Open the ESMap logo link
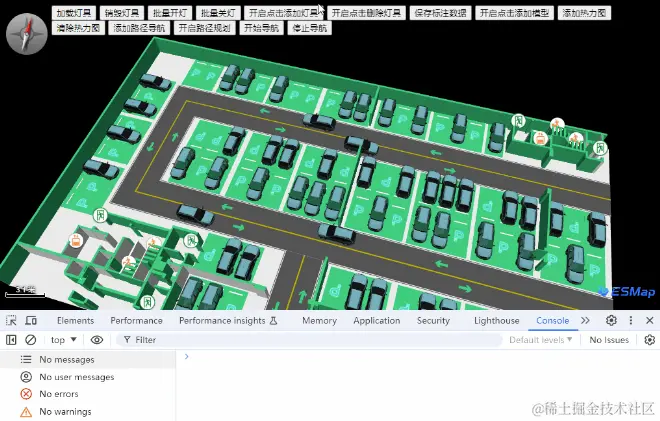Image resolution: width=660 pixels, height=421 pixels. click(x=627, y=292)
